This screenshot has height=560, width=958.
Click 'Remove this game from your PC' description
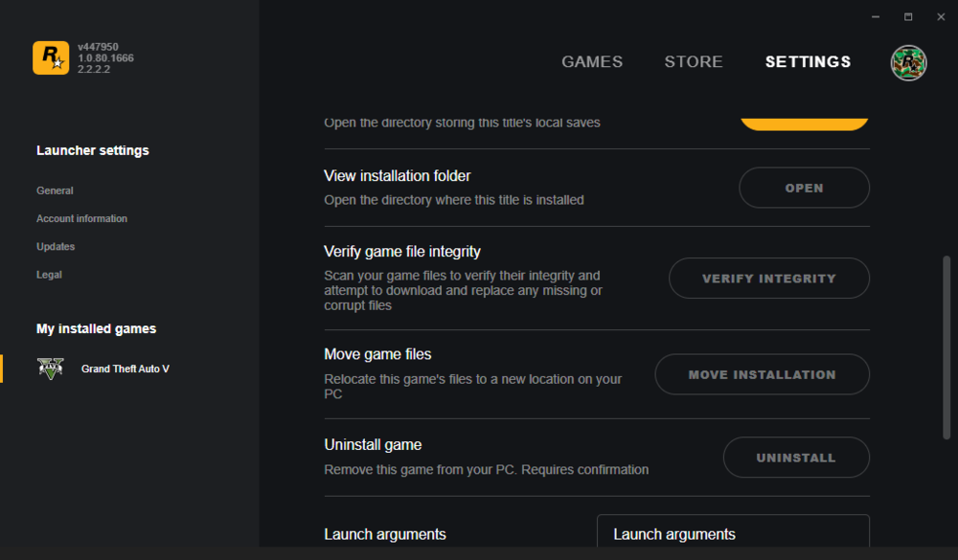[487, 470]
